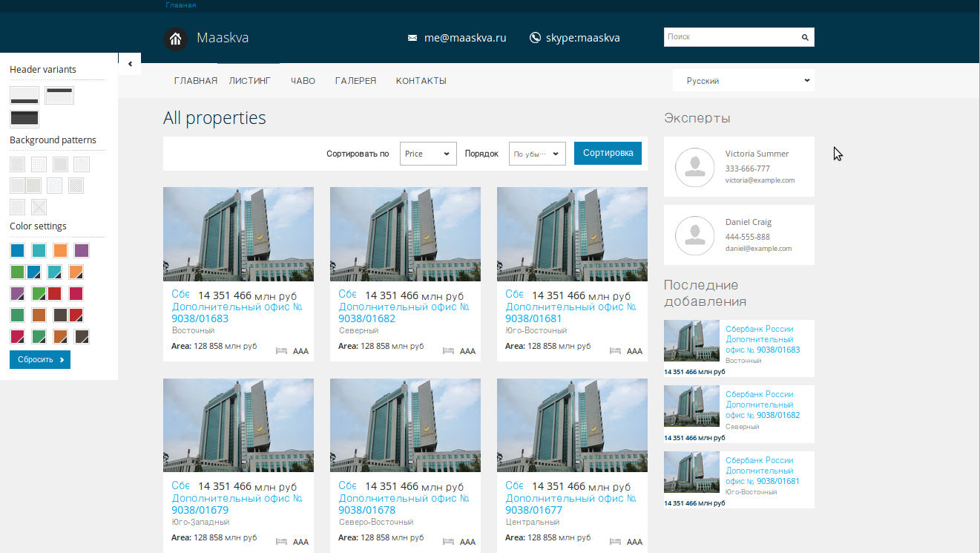Click the bed icon in the 9038/01682 card
The height and width of the screenshot is (553, 980).
pos(449,351)
